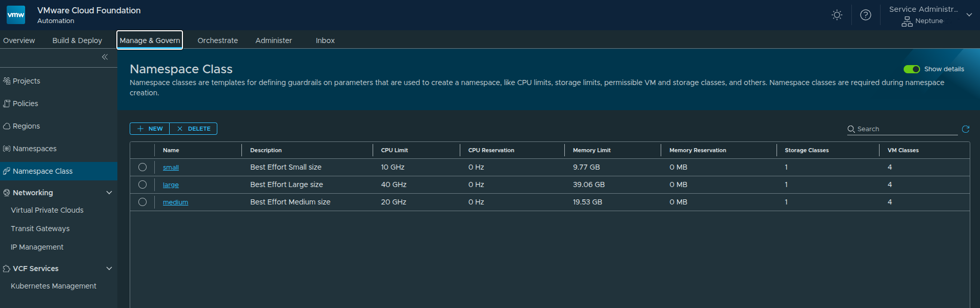Click the NEW button
The height and width of the screenshot is (308, 980).
pyautogui.click(x=150, y=129)
